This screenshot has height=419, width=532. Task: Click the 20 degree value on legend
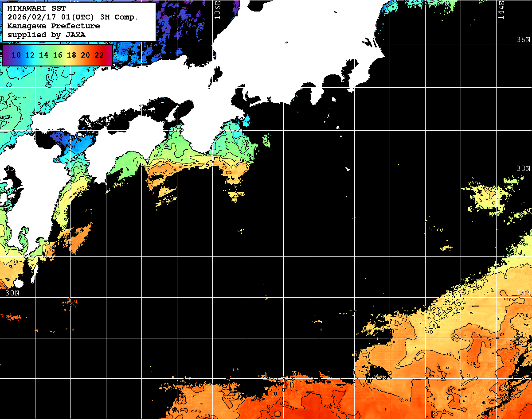pos(85,55)
